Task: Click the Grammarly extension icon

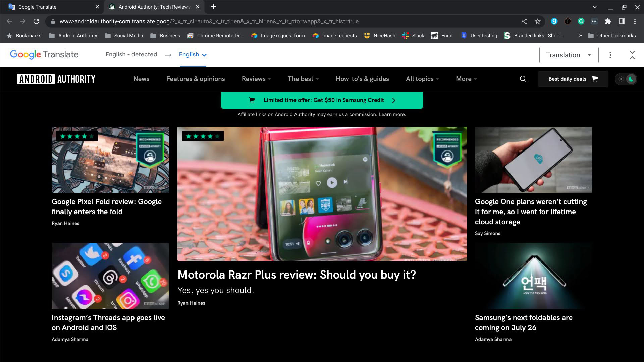Action: 581,21
